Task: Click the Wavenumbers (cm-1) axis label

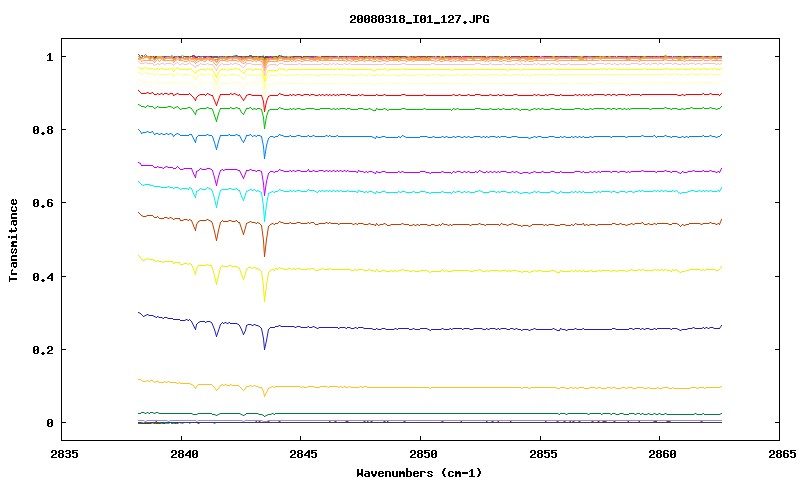Action: click(419, 473)
